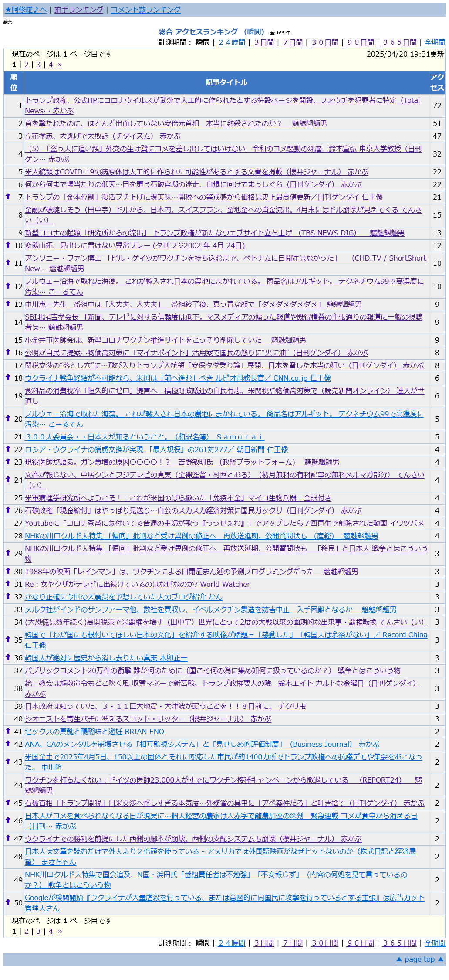Click the up-arrow icon beside rank 32
The image size is (449, 980).
[x=8, y=596]
